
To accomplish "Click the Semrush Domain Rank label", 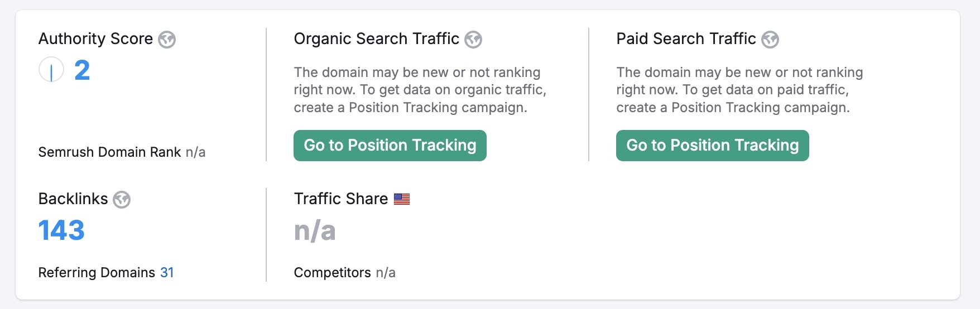I will pos(109,152).
